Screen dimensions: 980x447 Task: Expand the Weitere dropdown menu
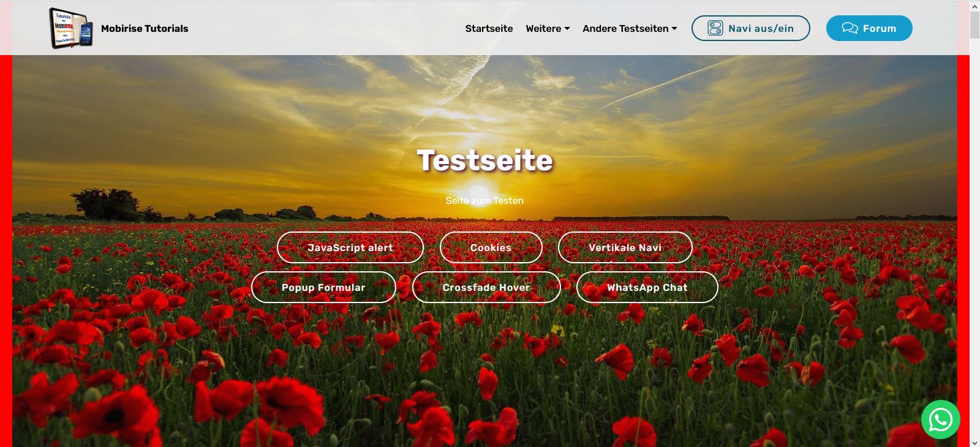pos(547,28)
